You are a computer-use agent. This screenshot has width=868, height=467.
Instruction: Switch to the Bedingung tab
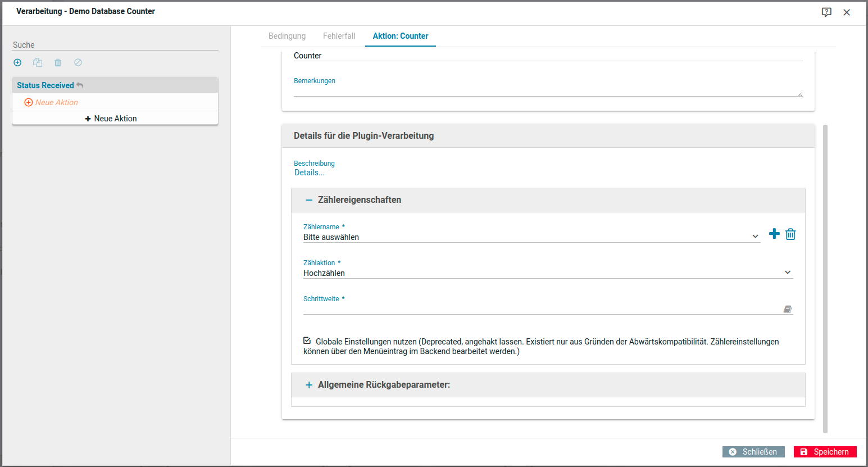click(287, 36)
